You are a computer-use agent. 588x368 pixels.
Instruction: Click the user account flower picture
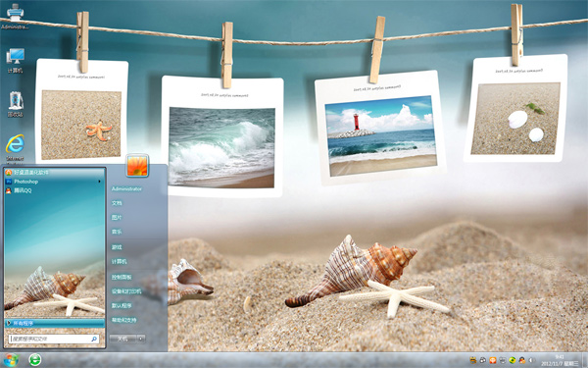[x=137, y=166]
